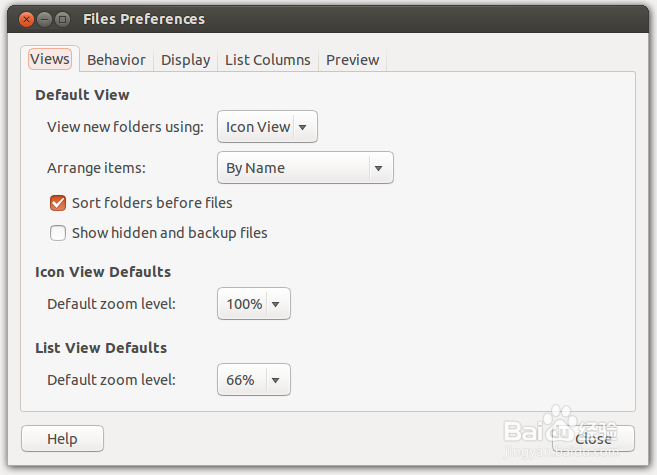Switch to the Views tab
Image resolution: width=657 pixels, height=475 pixels.
tap(50, 59)
